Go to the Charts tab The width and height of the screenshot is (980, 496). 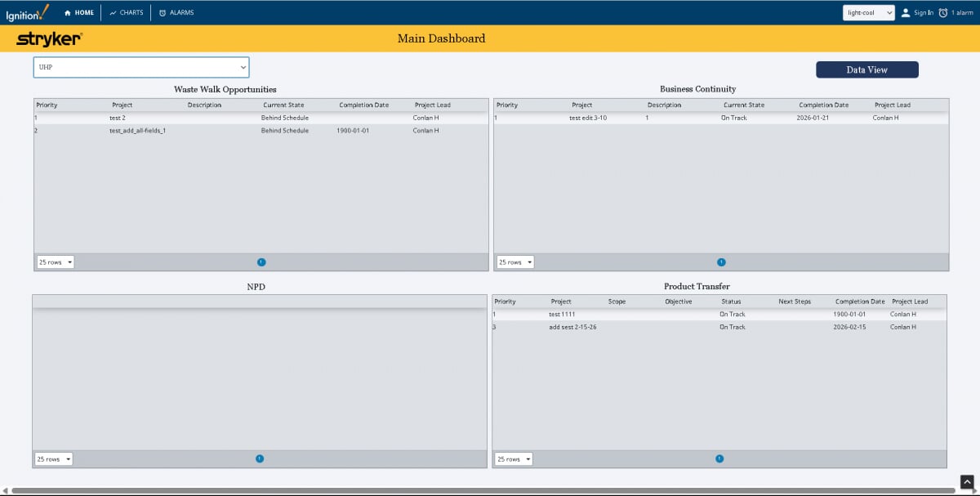(126, 13)
